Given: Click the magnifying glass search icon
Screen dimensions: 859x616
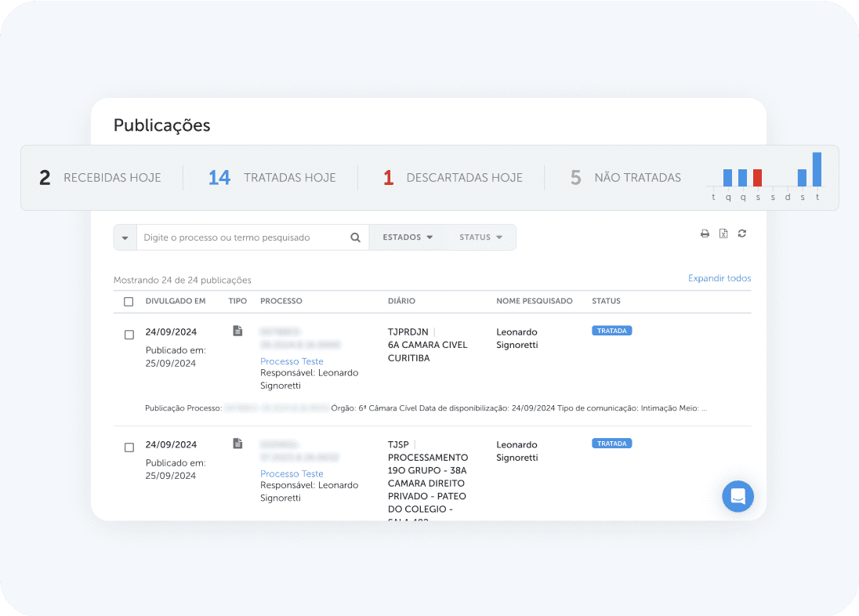Looking at the screenshot, I should [x=355, y=237].
